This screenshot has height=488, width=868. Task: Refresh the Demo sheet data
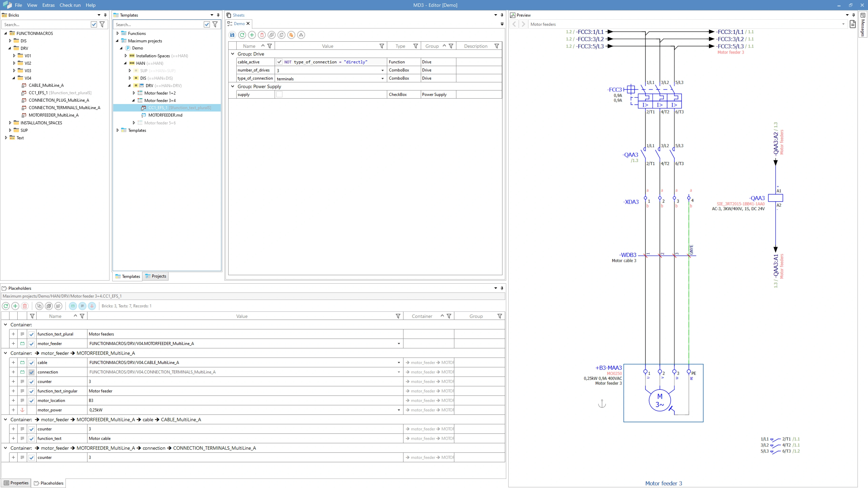point(242,35)
